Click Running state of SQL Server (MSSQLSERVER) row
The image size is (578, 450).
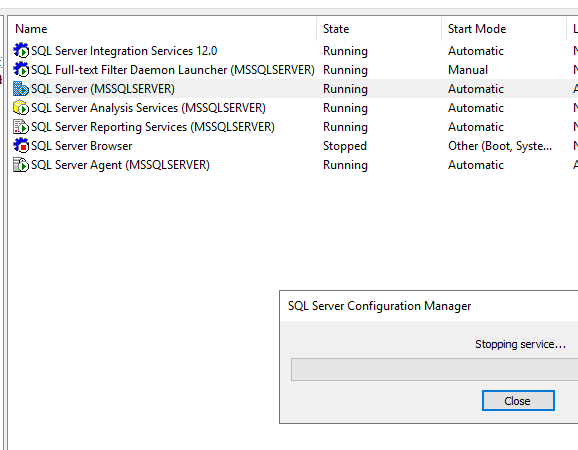click(345, 89)
